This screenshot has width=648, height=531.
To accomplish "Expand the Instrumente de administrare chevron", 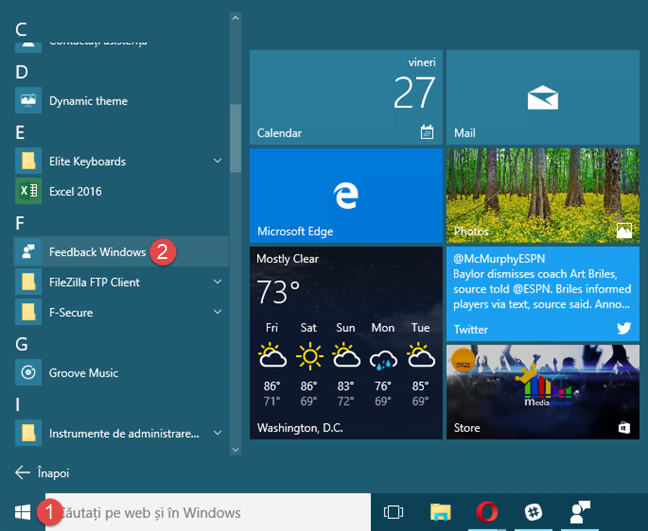I will point(217,433).
